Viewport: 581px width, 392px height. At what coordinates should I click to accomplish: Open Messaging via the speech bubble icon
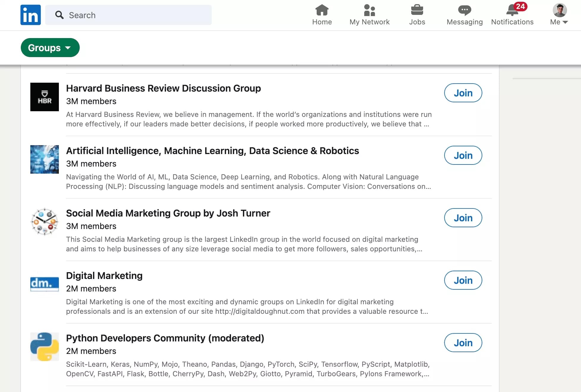[x=464, y=10]
